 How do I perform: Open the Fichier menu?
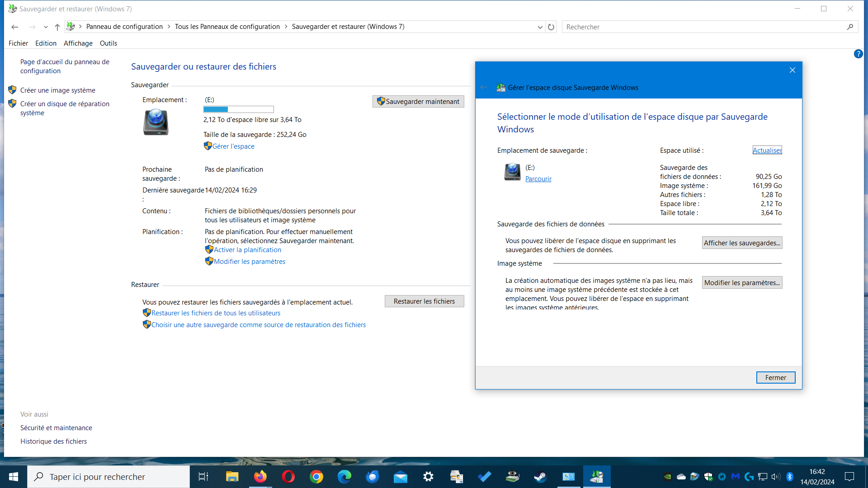[18, 43]
